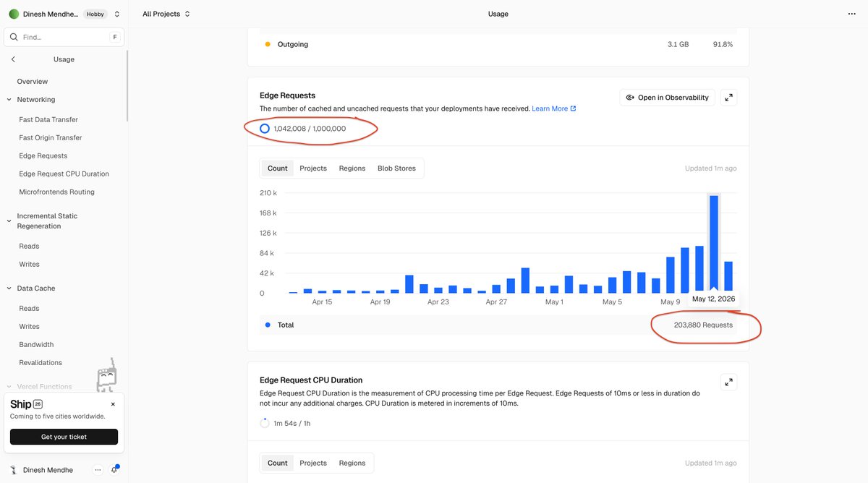Open Revalidations under Data Cache

tap(41, 363)
